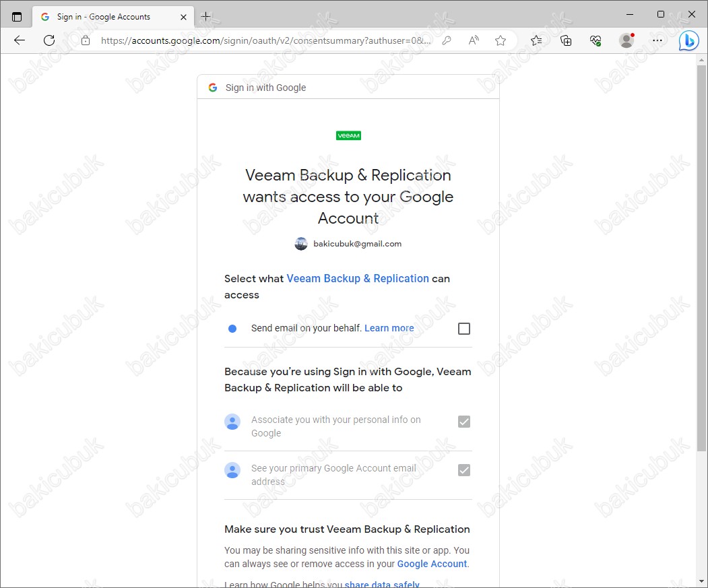Viewport: 708px width, 588px height.
Task: Add page to favorites with star icon
Action: click(501, 40)
